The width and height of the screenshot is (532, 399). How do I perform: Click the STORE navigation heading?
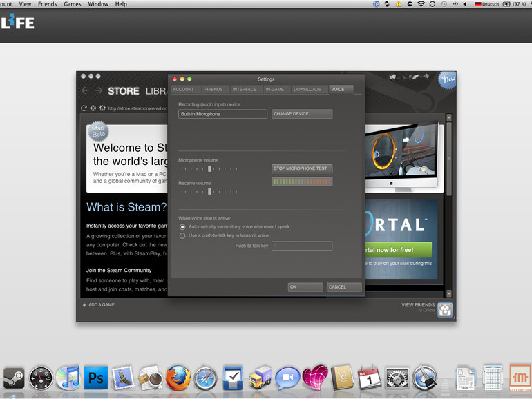(124, 91)
